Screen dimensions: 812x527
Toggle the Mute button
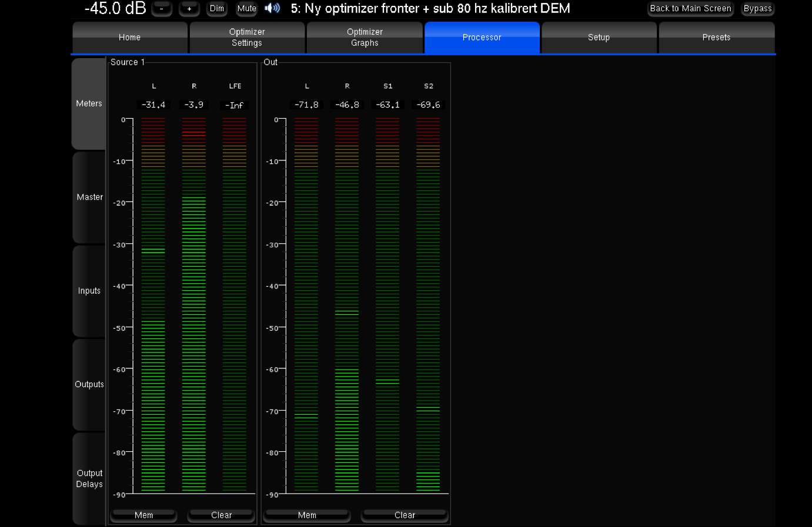(x=247, y=9)
